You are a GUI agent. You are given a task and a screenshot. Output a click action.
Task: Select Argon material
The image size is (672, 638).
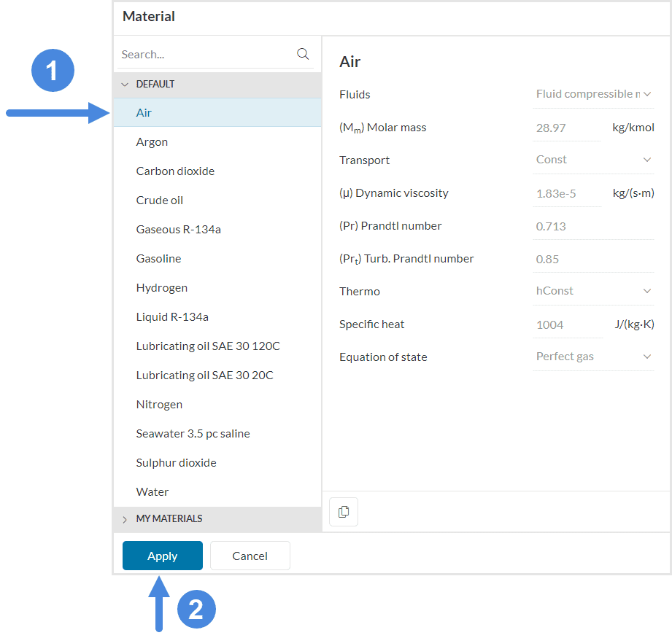click(x=152, y=142)
